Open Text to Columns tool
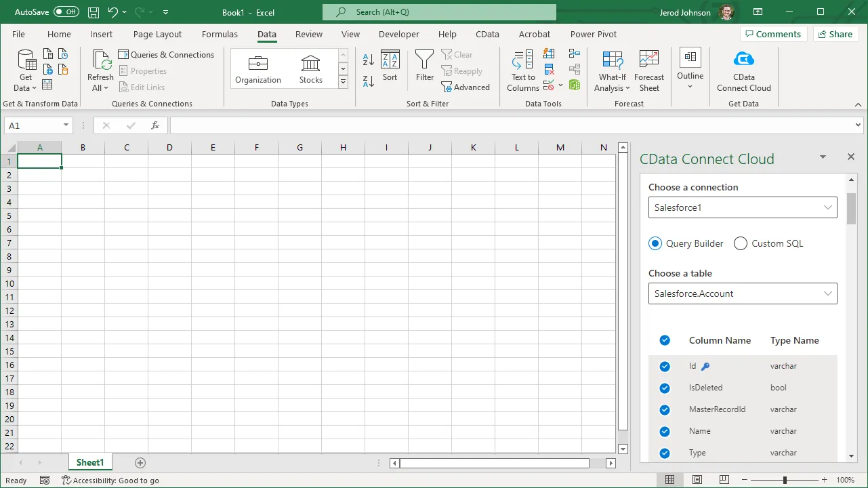The image size is (868, 488). pyautogui.click(x=523, y=70)
